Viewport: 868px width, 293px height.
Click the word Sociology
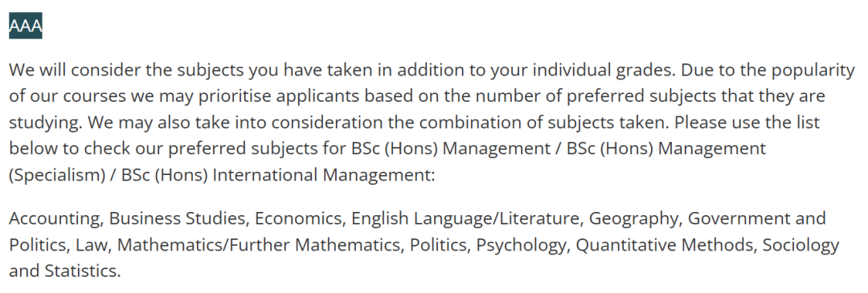click(801, 245)
